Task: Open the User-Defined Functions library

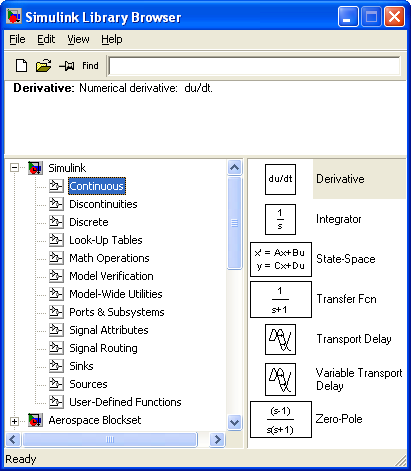Action: coord(125,402)
